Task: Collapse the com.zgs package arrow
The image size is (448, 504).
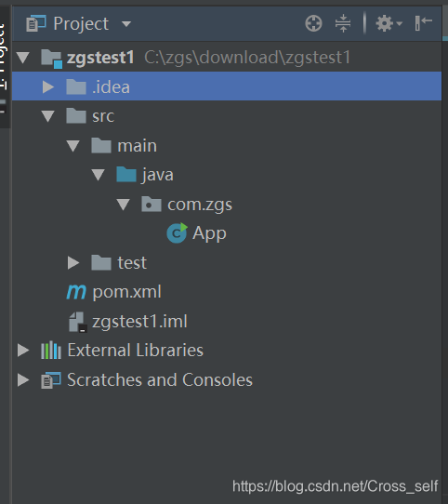Action: coord(123,205)
